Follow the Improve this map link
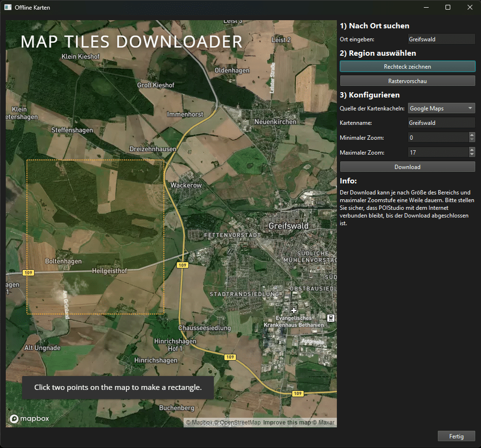Image resolution: width=481 pixels, height=448 pixels. (287, 423)
